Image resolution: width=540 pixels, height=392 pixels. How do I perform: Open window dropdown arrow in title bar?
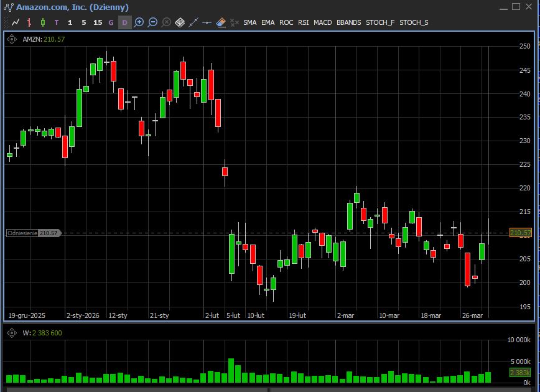503,7
